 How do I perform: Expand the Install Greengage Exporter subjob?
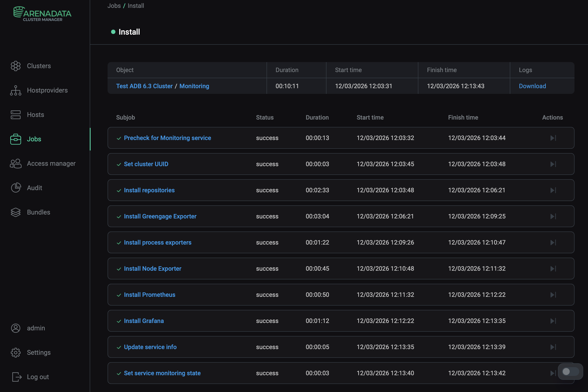(160, 216)
